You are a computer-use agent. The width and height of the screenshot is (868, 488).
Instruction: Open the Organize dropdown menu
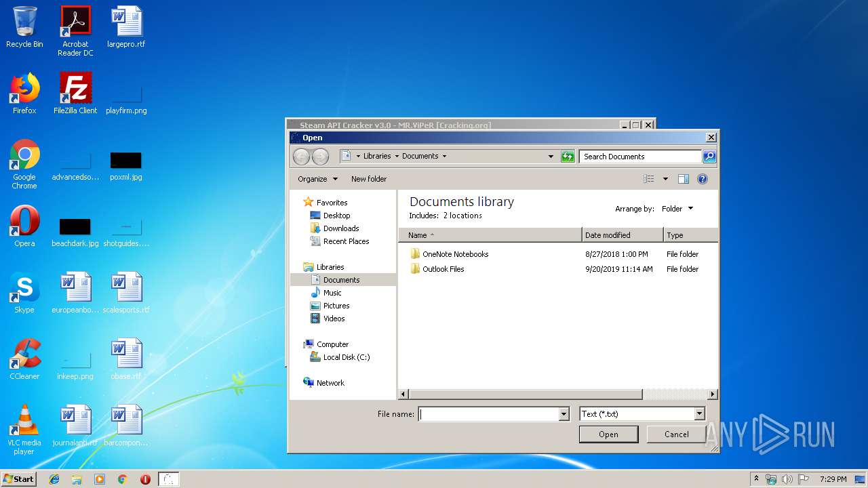[x=317, y=179]
